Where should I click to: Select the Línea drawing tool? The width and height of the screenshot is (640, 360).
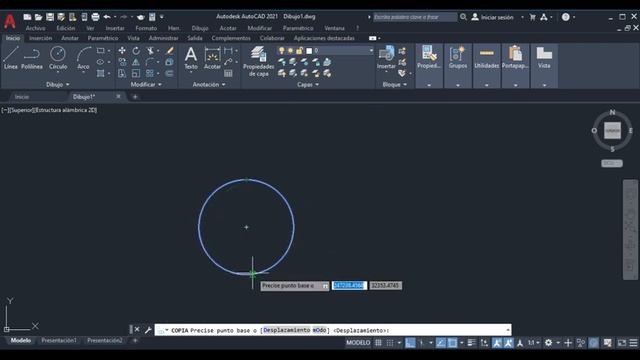pyautogui.click(x=11, y=58)
